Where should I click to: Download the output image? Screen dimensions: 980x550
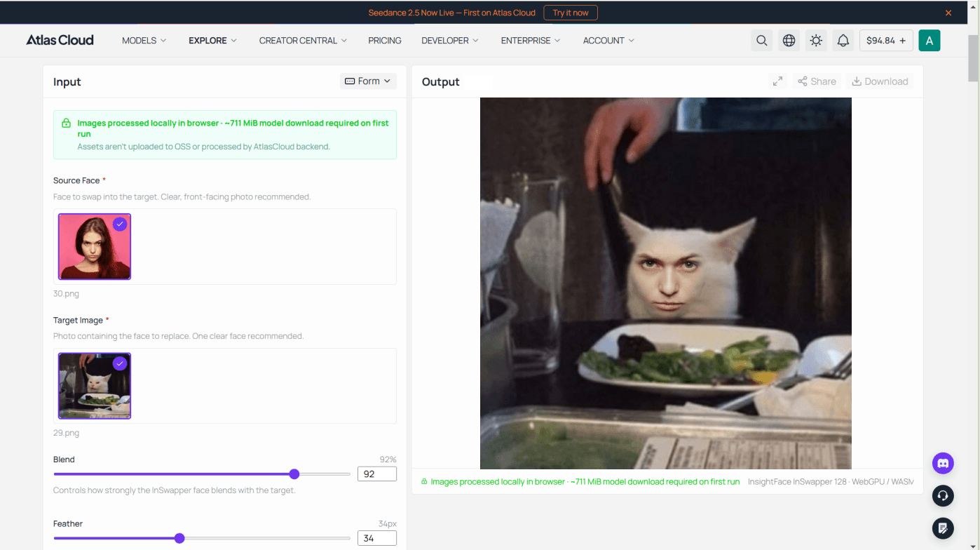[x=880, y=81]
